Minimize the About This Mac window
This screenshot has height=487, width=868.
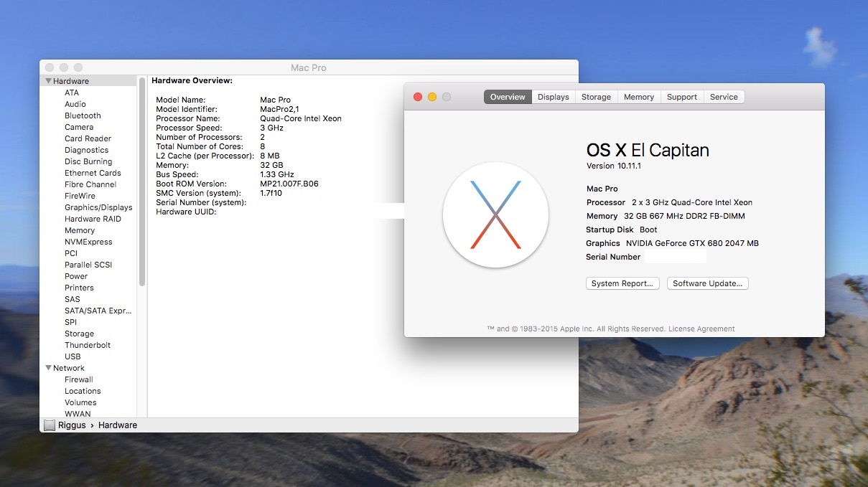tap(432, 97)
